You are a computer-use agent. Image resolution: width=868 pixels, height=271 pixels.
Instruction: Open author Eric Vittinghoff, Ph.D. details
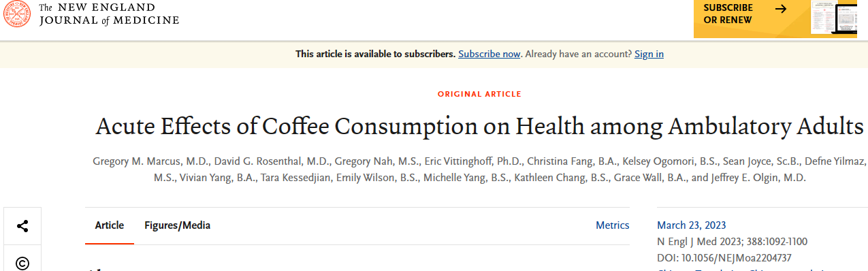point(470,161)
